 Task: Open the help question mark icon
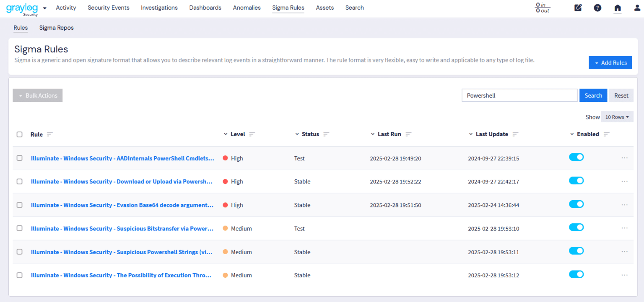(x=597, y=8)
